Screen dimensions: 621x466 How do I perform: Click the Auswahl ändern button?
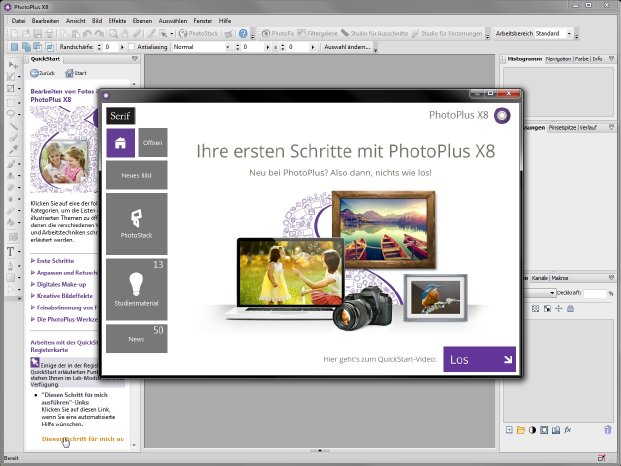[x=347, y=47]
